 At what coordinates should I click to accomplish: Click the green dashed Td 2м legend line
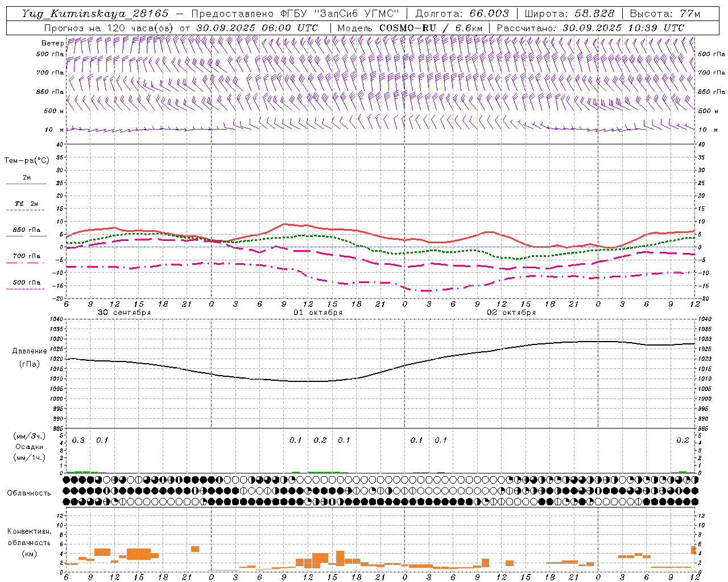click(26, 210)
